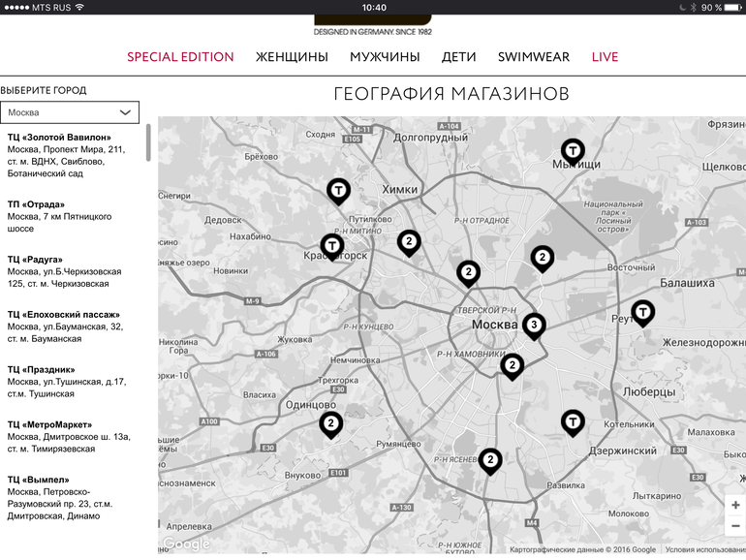The width and height of the screenshot is (746, 560).
Task: Open the LIVE menu item
Action: tap(605, 57)
